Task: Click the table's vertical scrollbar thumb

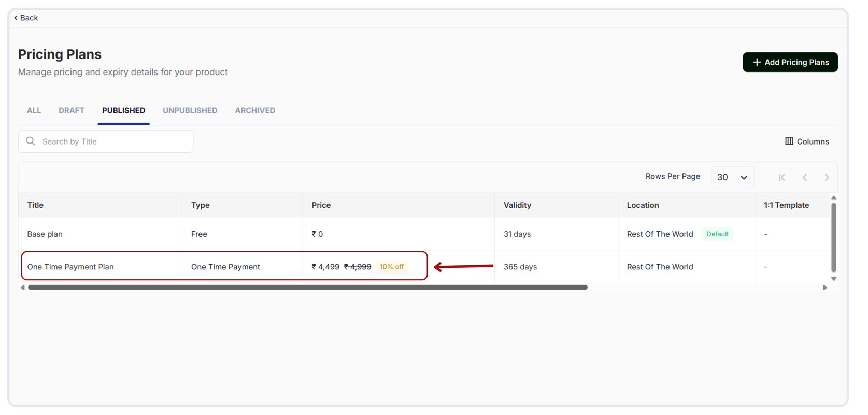Action: click(834, 237)
